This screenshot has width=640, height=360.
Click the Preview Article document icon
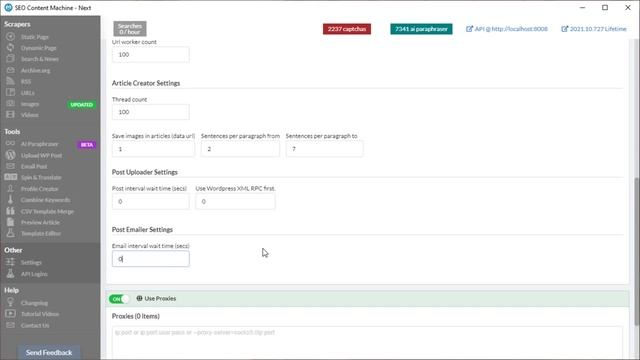[x=10, y=222]
